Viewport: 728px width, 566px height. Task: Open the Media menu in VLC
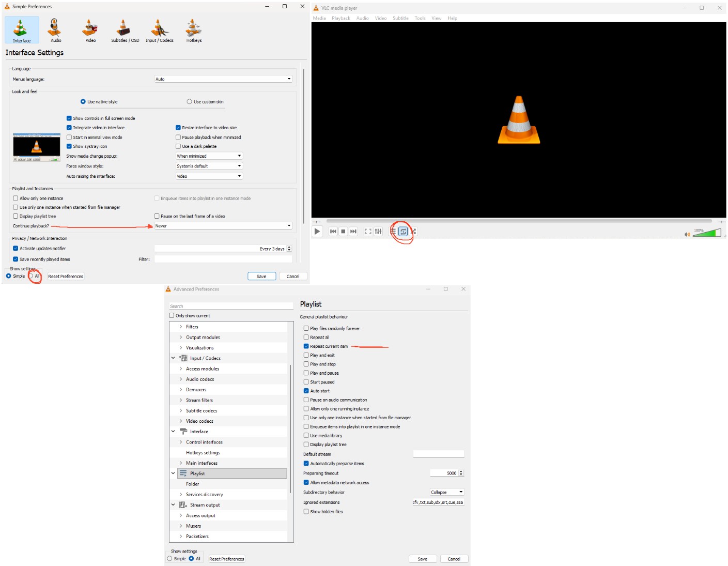point(319,18)
